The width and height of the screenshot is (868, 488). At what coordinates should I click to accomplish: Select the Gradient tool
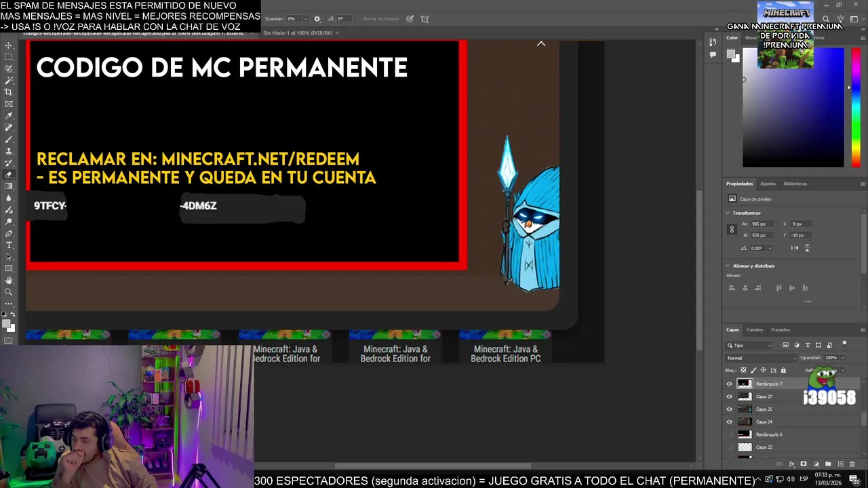click(9, 186)
